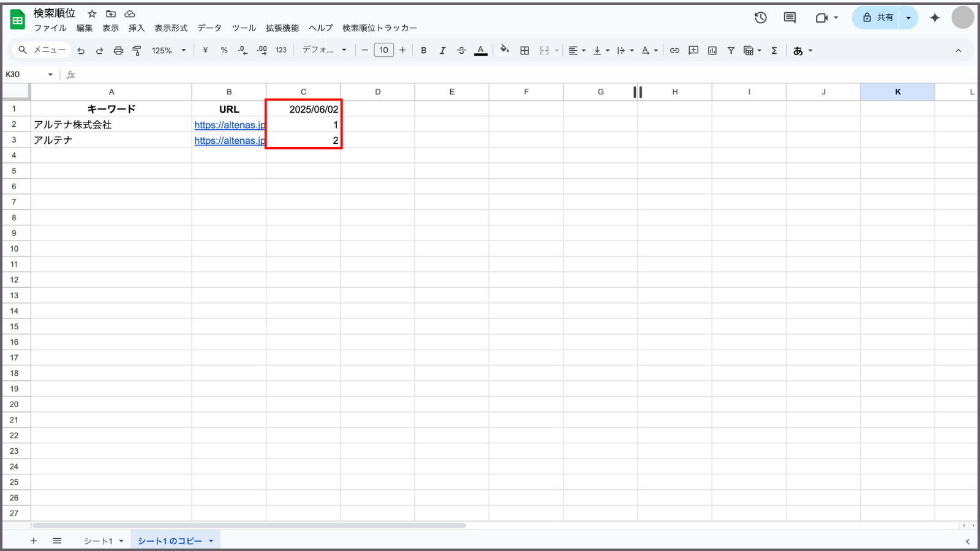Open the share options dropdown arrow
This screenshot has height=551, width=980.
coord(908,18)
